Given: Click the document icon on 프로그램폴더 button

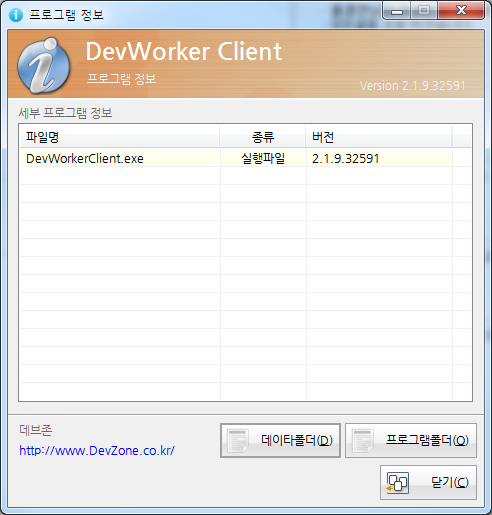Looking at the screenshot, I should click(362, 441).
